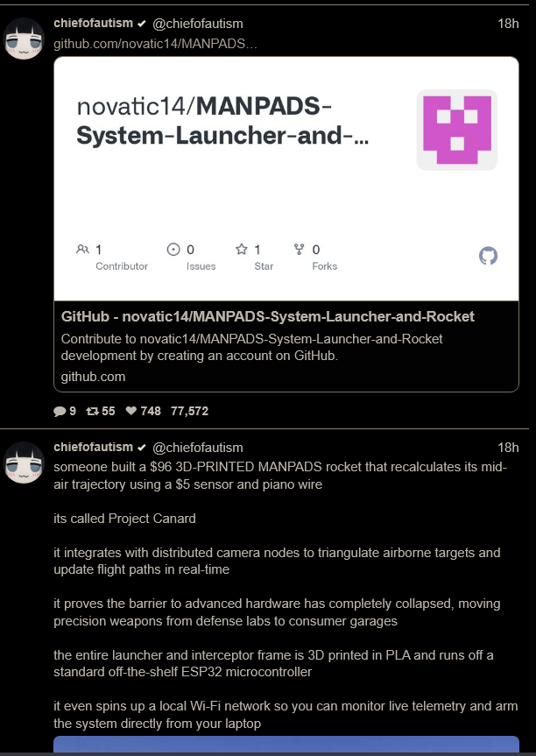Click the contributor people icon in card
The height and width of the screenshot is (756, 536).
(82, 250)
